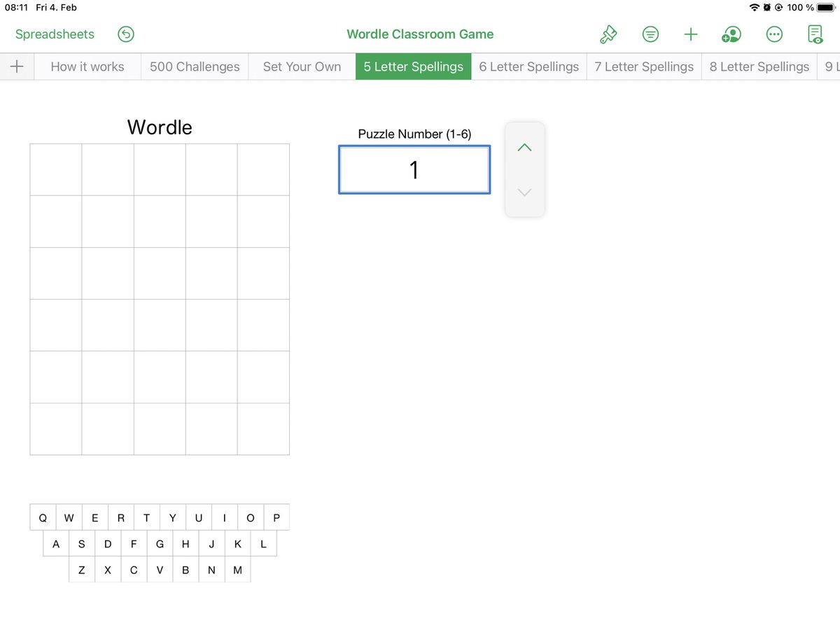Tap the B key cell
Viewport: 840px width, 630px height.
coord(185,570)
